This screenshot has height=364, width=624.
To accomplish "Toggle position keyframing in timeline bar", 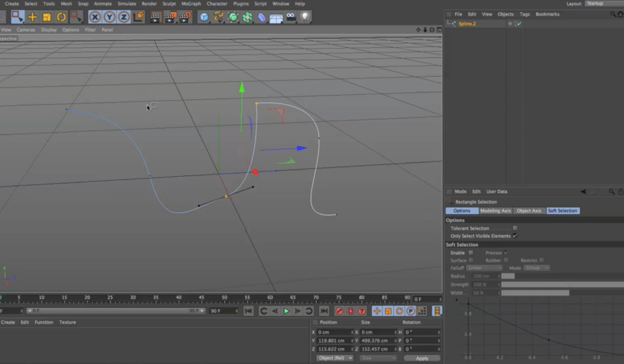I will 377,311.
